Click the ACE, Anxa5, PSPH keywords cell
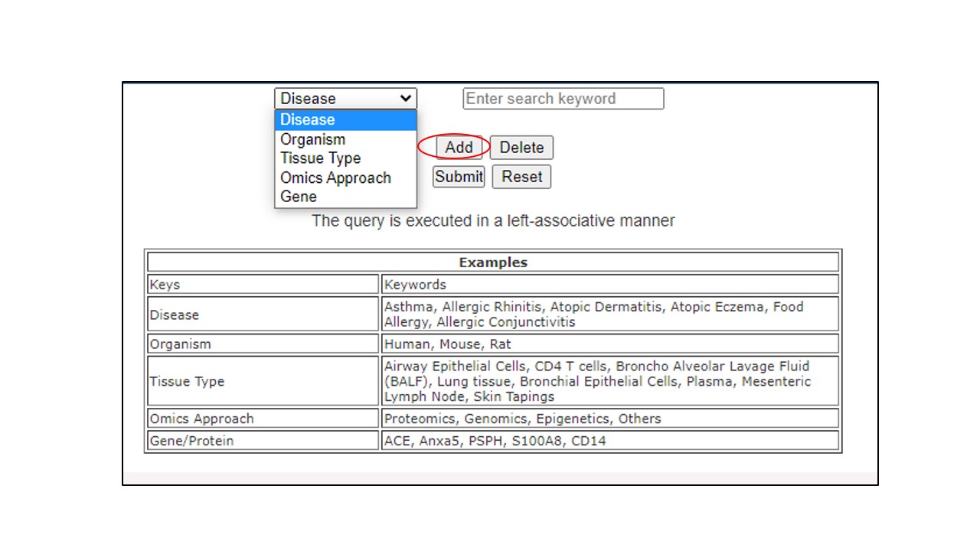Viewport: 980px width, 551px height. [609, 441]
